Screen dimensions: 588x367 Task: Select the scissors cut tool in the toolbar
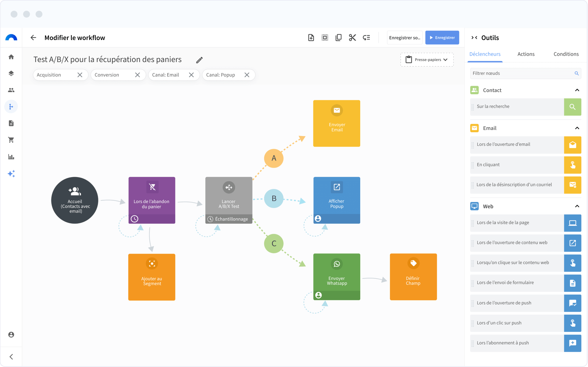coord(352,38)
